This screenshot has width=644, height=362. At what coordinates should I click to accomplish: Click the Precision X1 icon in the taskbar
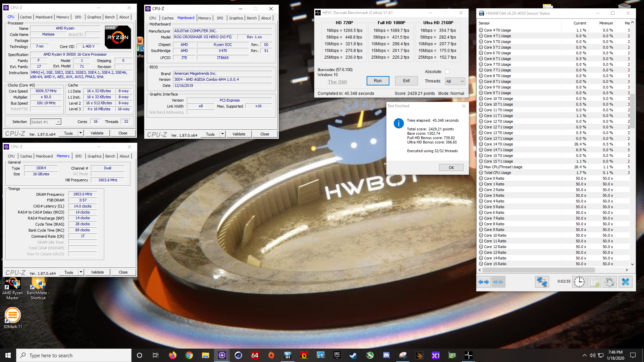pyautogui.click(x=436, y=355)
